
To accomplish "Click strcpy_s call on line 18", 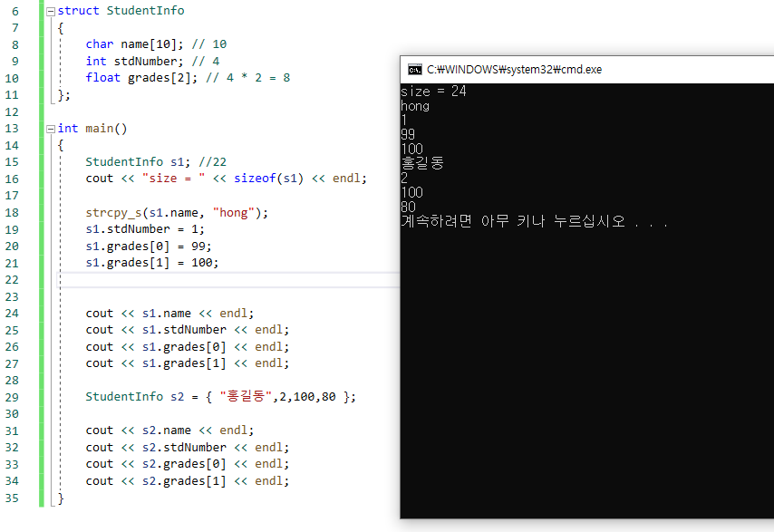I will click(177, 213).
